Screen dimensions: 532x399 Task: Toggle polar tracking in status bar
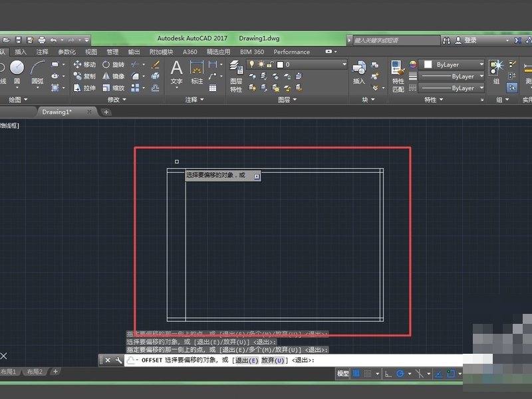tap(400, 374)
